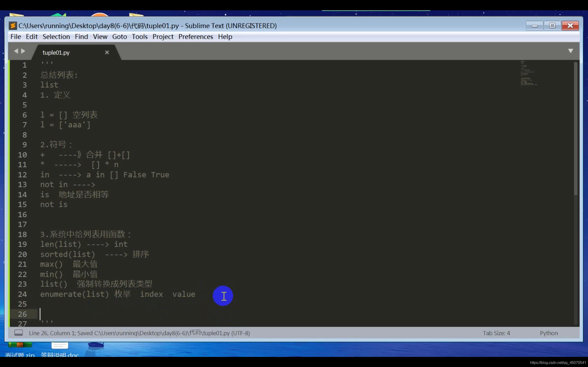Minimize the Sublime Text window
Viewport: 588px width, 367px height.
tap(534, 26)
